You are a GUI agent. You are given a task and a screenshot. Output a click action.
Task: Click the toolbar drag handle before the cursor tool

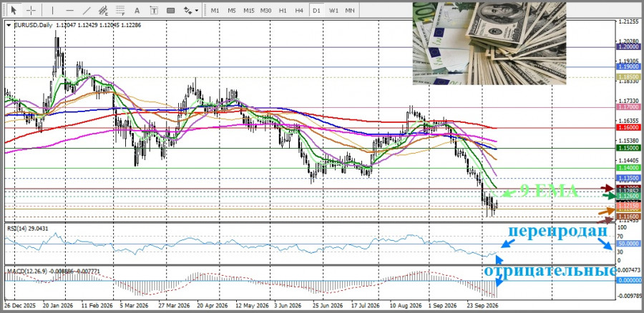click(5, 10)
